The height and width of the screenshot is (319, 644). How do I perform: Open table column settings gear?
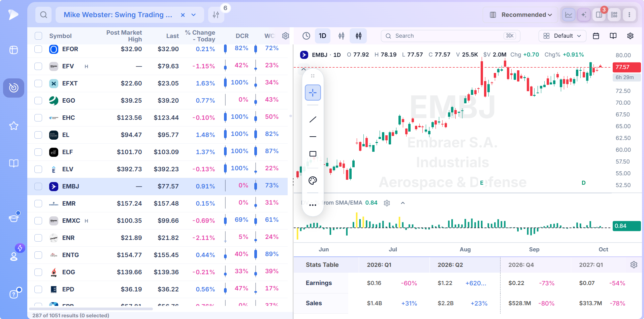[x=286, y=36]
